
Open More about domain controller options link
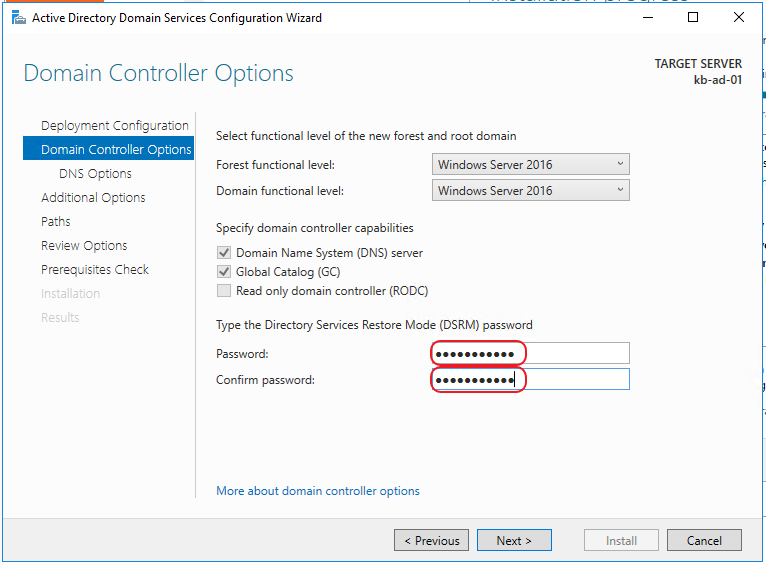(318, 491)
